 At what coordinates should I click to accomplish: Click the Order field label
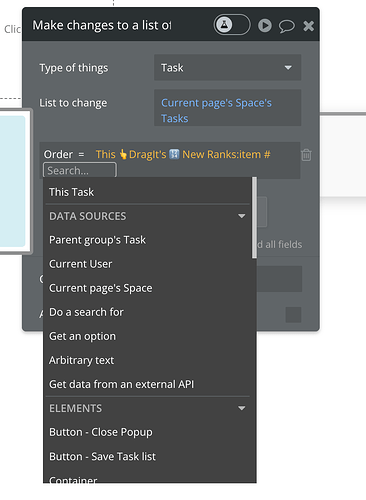click(58, 154)
